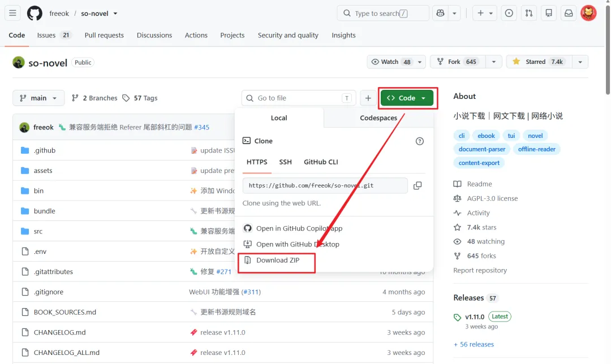Choose Open with GitHub Desktop
Screen dimensions: 611x364
(x=291, y=245)
